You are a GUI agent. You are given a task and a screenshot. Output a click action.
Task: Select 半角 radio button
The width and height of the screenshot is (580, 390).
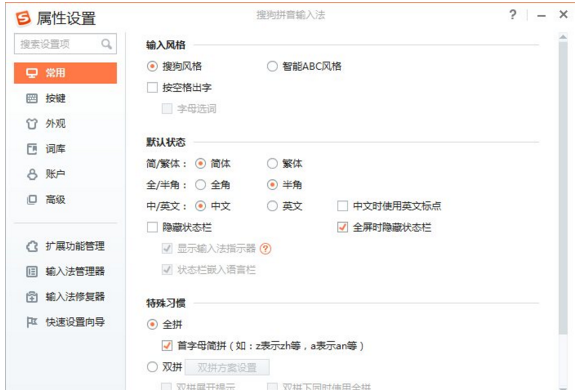click(x=272, y=185)
